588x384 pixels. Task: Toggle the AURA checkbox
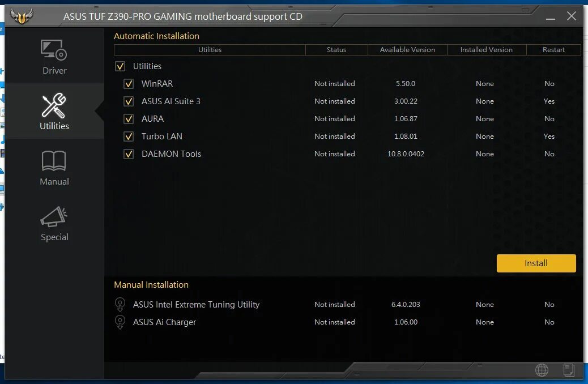click(x=129, y=119)
